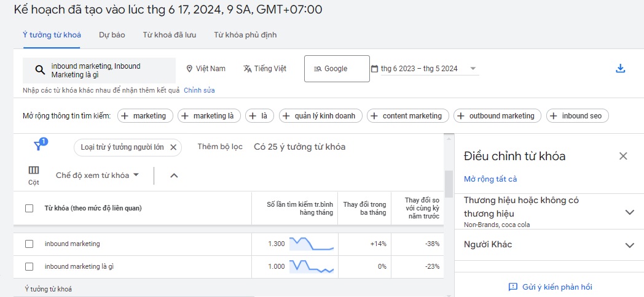Viewport: 644px width, 297px height.
Task: Click the feedback icon near Gửi ý kiến phản hồi
Action: tap(512, 287)
